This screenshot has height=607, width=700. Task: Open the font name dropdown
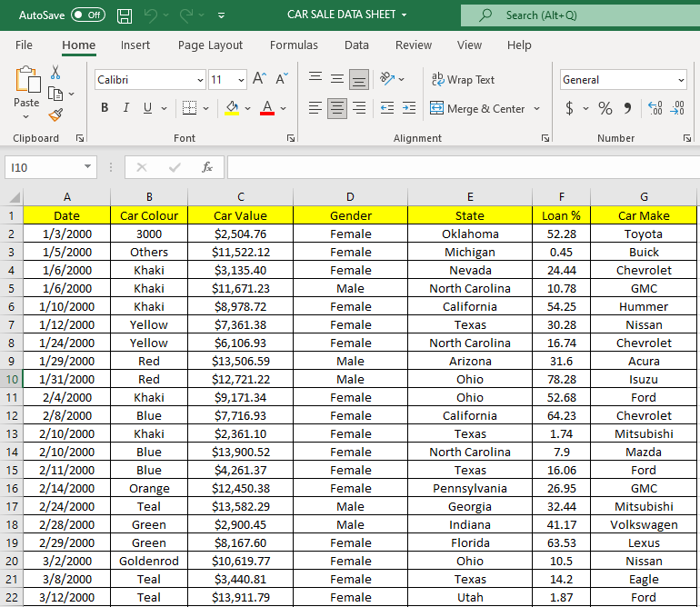(x=200, y=80)
